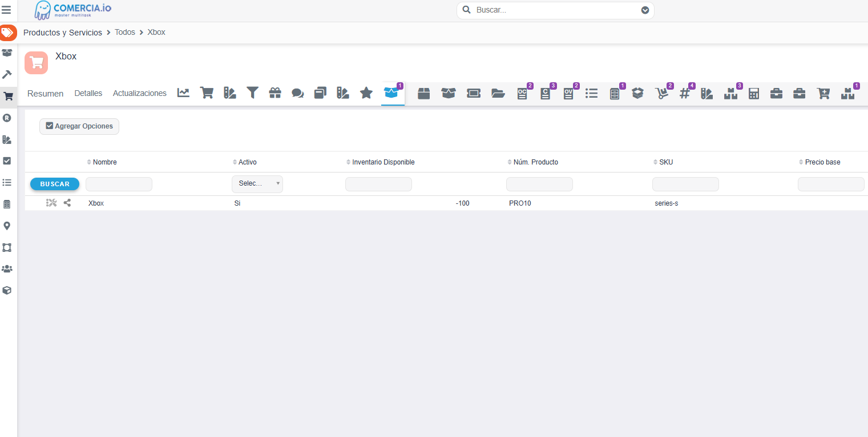
Task: Click the BUSCAR button
Action: 55,184
